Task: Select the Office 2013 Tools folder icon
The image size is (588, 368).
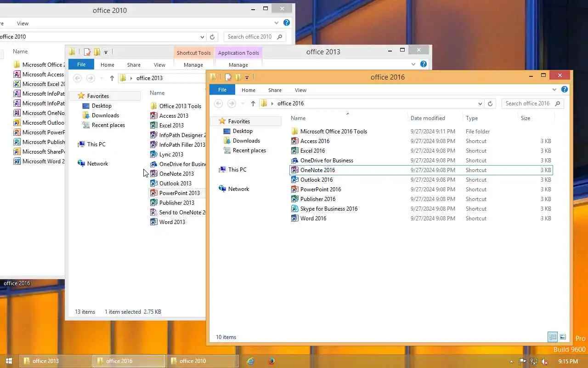Action: click(x=154, y=106)
